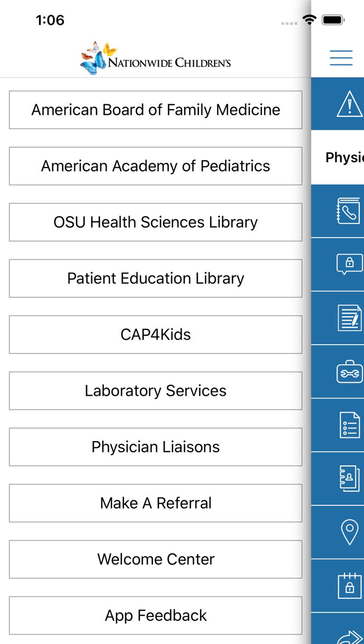This screenshot has height=644, width=364.
Task: Open the checklist document icon
Action: pyautogui.click(x=349, y=425)
